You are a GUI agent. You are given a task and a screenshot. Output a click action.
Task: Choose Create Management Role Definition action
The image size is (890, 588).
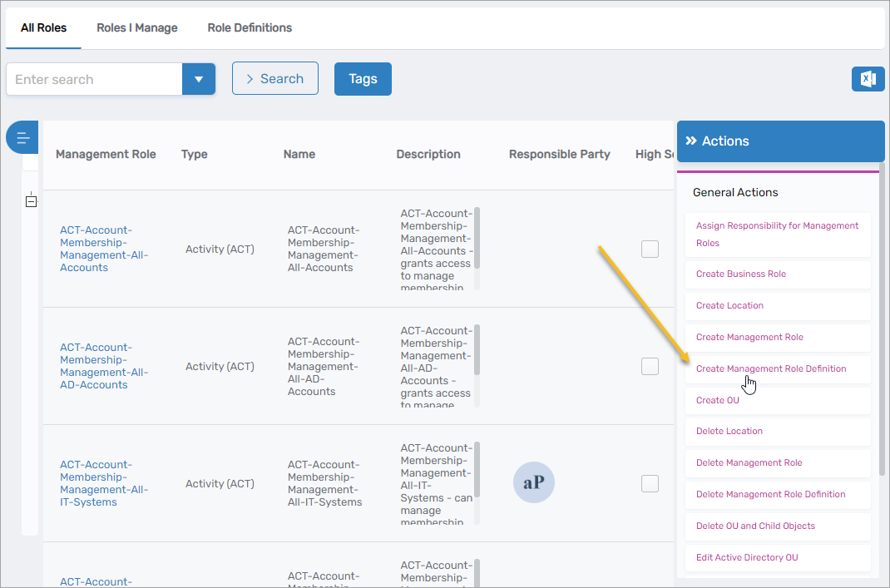click(x=771, y=368)
